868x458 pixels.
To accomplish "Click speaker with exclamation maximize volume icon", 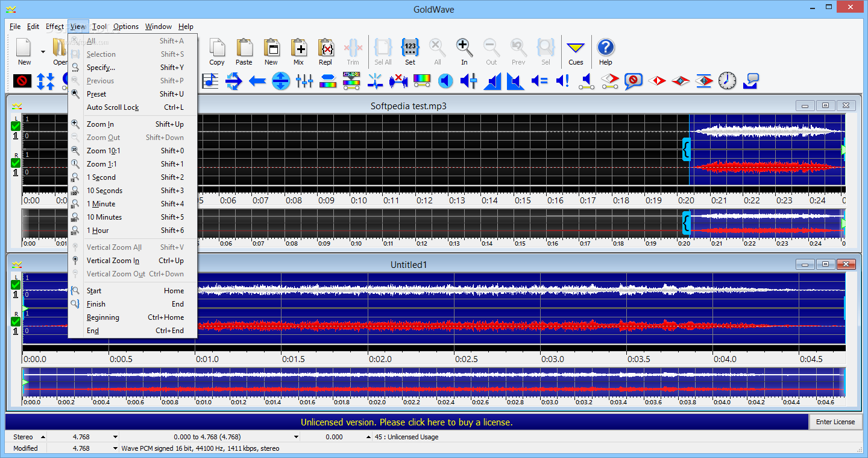I will (x=562, y=81).
